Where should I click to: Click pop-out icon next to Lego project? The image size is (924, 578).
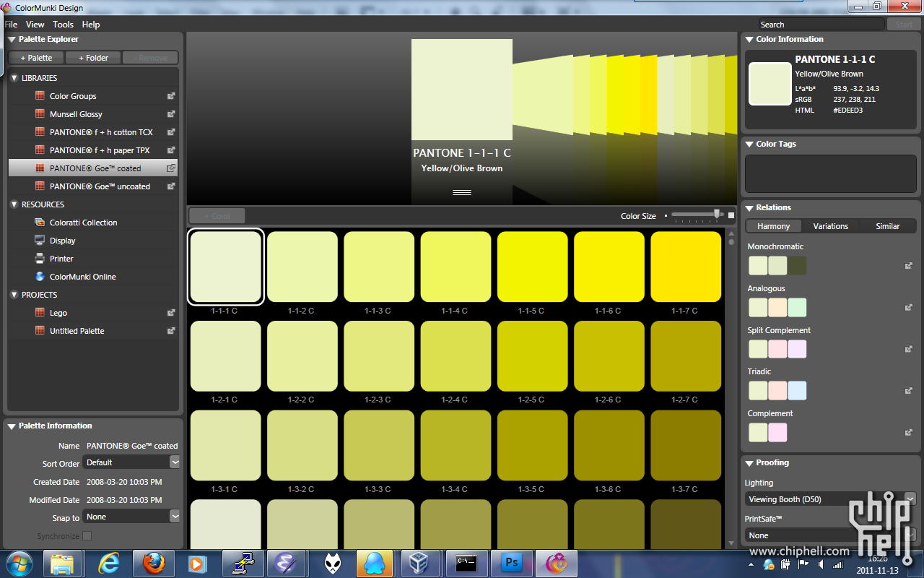(171, 312)
